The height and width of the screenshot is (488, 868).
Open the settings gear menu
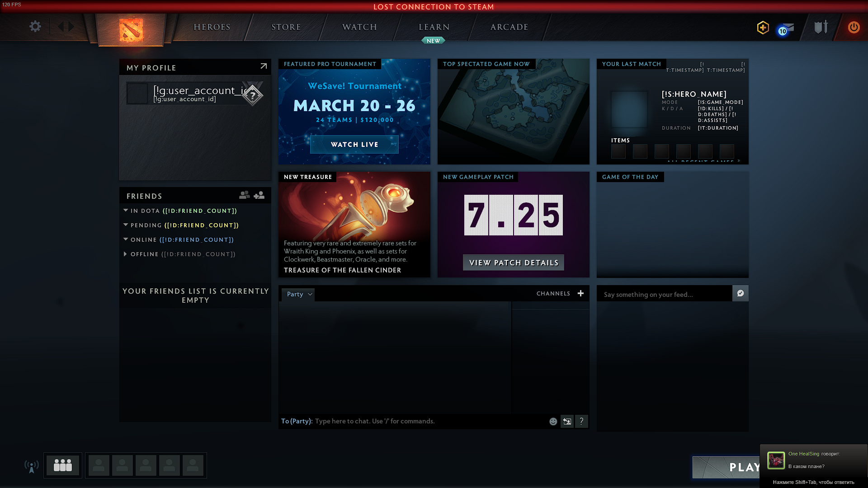click(35, 27)
